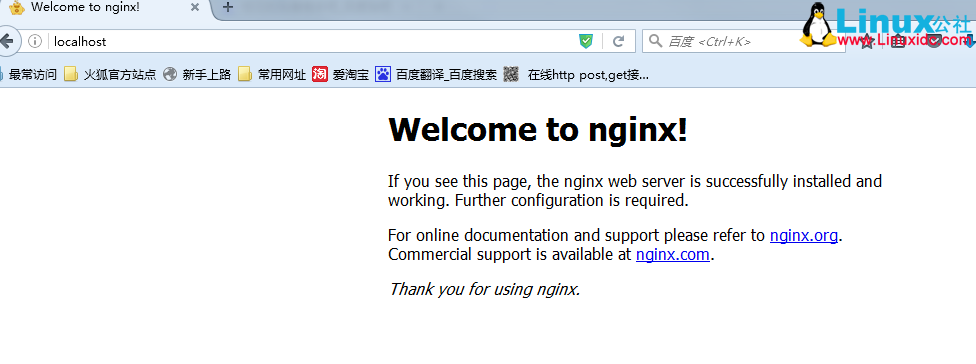
Task: Click "Thank you for using nginx." text
Action: [484, 289]
